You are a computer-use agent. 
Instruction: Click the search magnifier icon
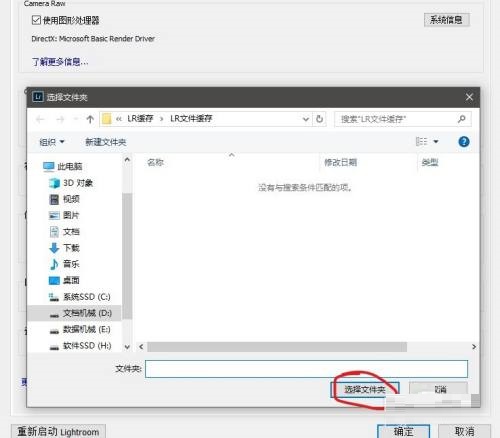pyautogui.click(x=462, y=119)
